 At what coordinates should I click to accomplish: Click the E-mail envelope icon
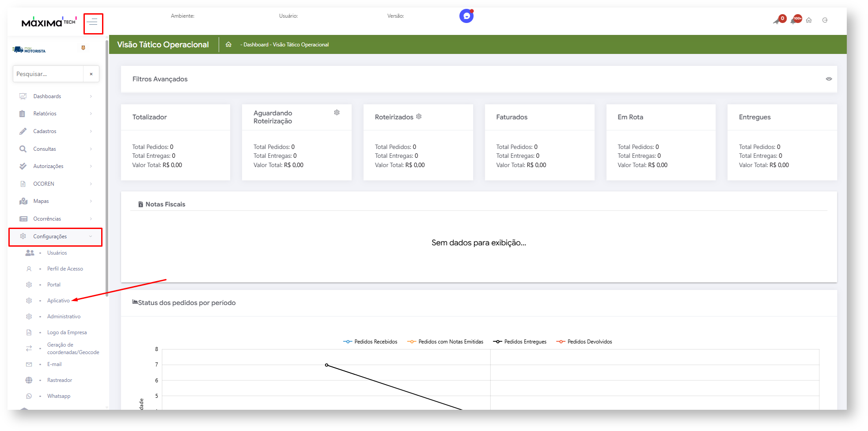point(29,364)
